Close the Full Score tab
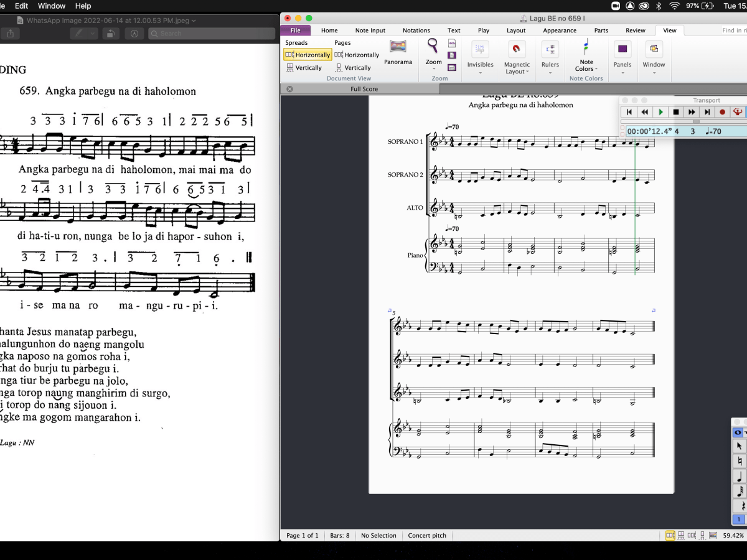This screenshot has height=560, width=747. [289, 89]
